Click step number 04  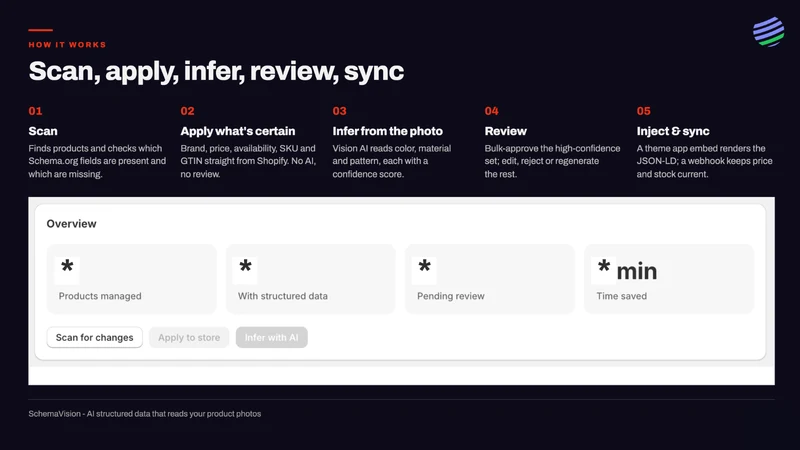tap(491, 111)
